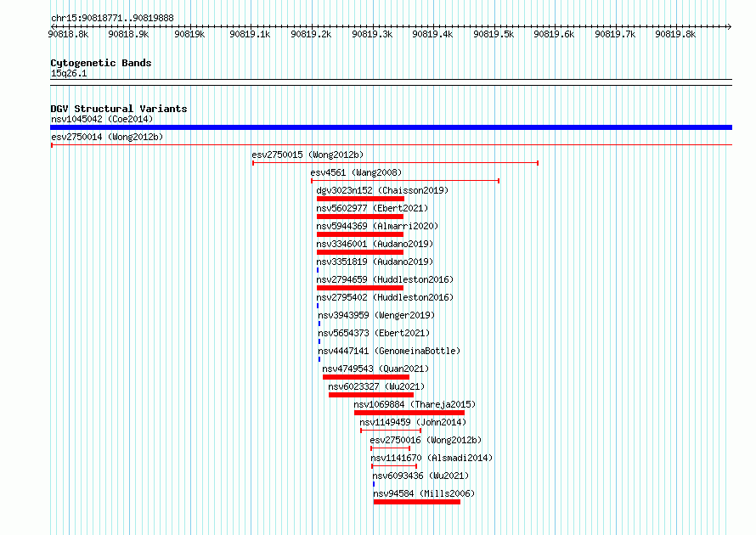Click the Cytogenetic Bands track title

click(x=101, y=63)
